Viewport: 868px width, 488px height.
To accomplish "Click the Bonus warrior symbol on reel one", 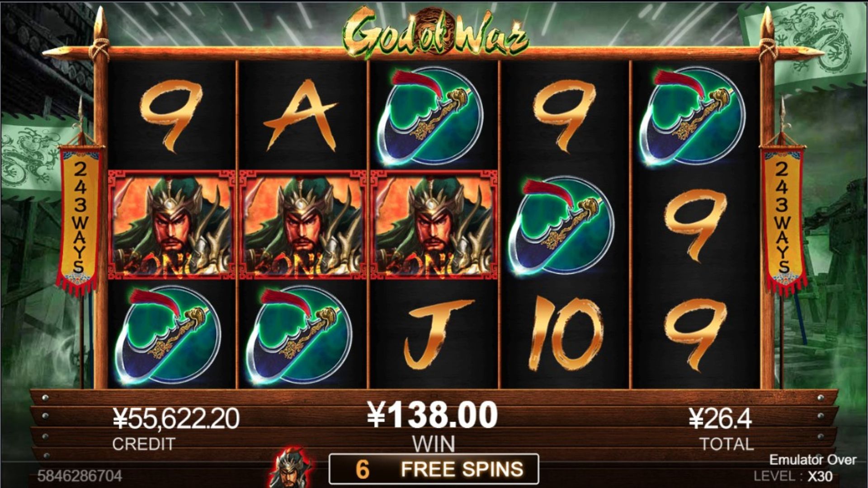I will (x=171, y=225).
